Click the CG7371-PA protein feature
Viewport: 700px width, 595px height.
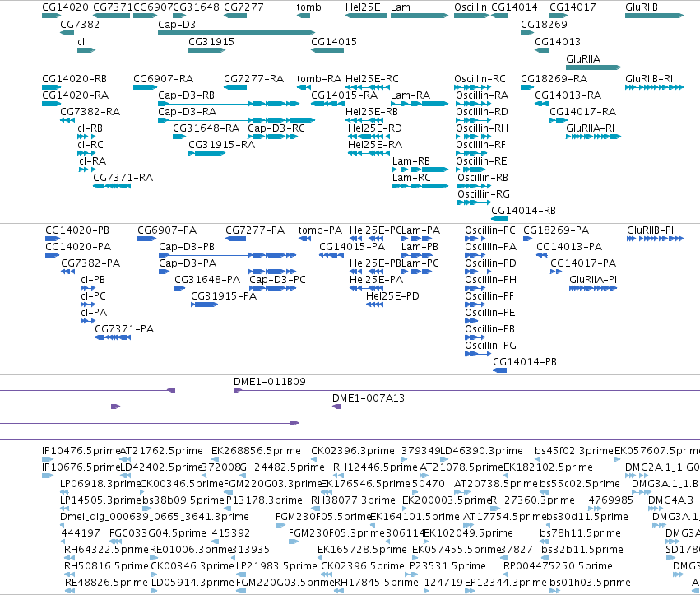pyautogui.click(x=113, y=337)
